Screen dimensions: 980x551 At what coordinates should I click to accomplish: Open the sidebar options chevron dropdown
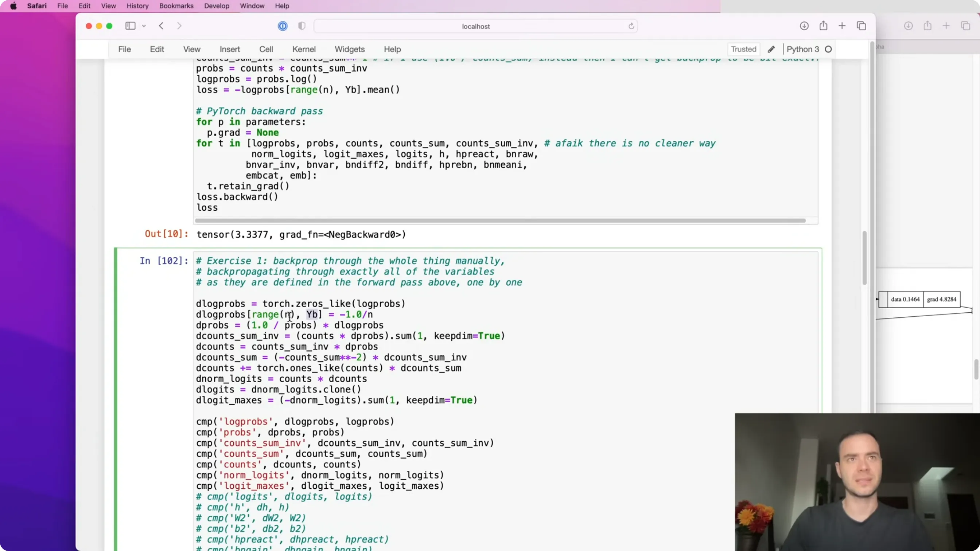coord(144,26)
